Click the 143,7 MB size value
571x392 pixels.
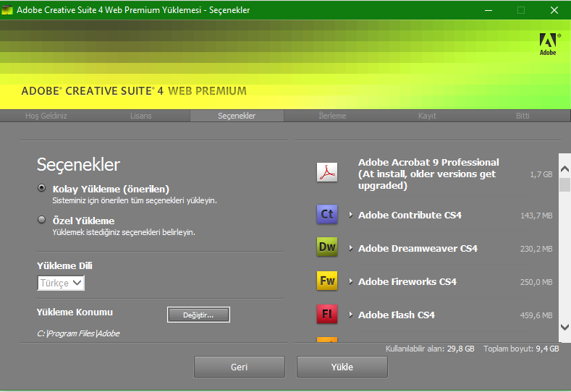coord(536,216)
